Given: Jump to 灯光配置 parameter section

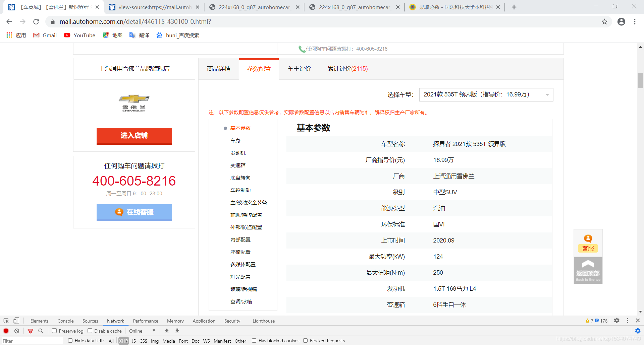Looking at the screenshot, I should (240, 277).
